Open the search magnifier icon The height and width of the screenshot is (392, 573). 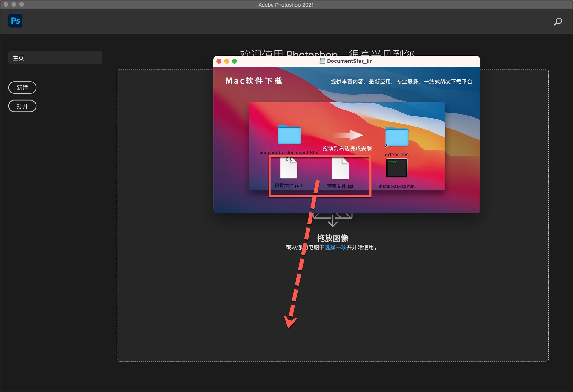point(558,21)
